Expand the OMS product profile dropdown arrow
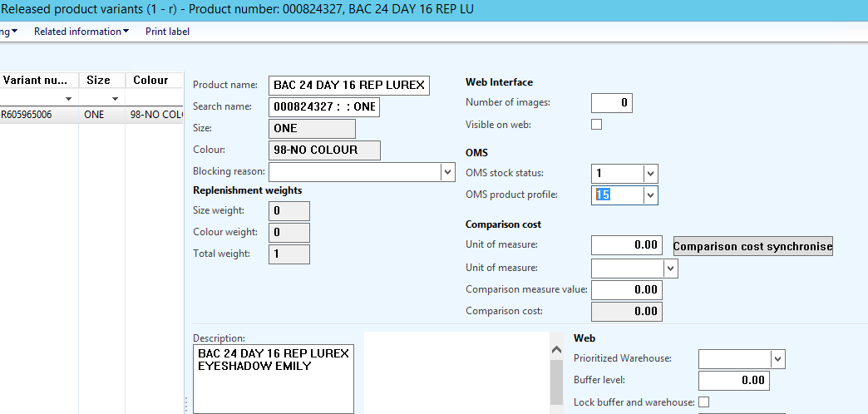The image size is (868, 414). [650, 195]
